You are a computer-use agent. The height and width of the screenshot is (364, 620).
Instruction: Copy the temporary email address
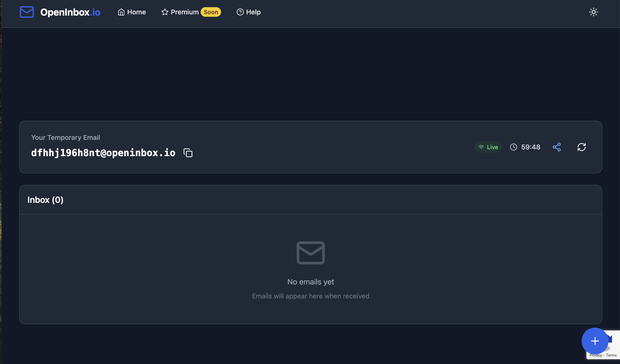coord(187,153)
